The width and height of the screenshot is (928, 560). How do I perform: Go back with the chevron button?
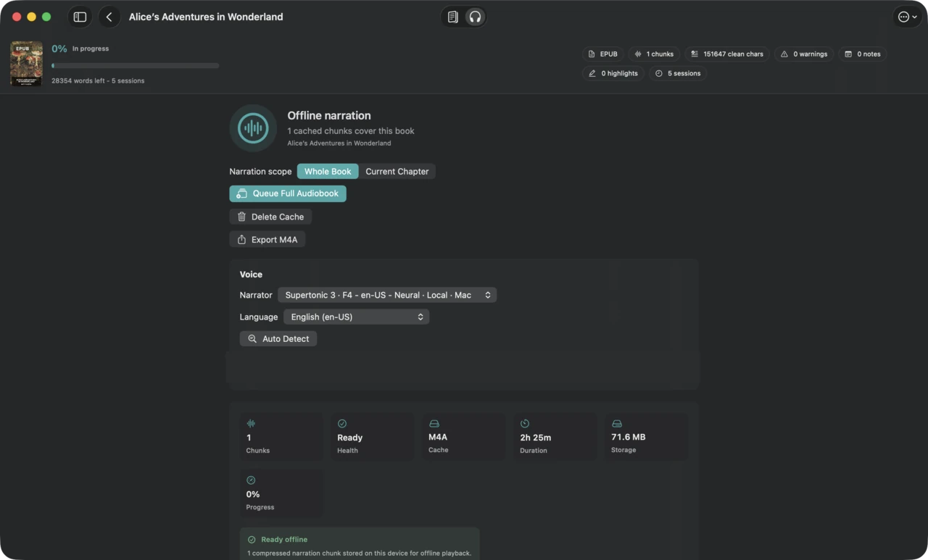[109, 17]
